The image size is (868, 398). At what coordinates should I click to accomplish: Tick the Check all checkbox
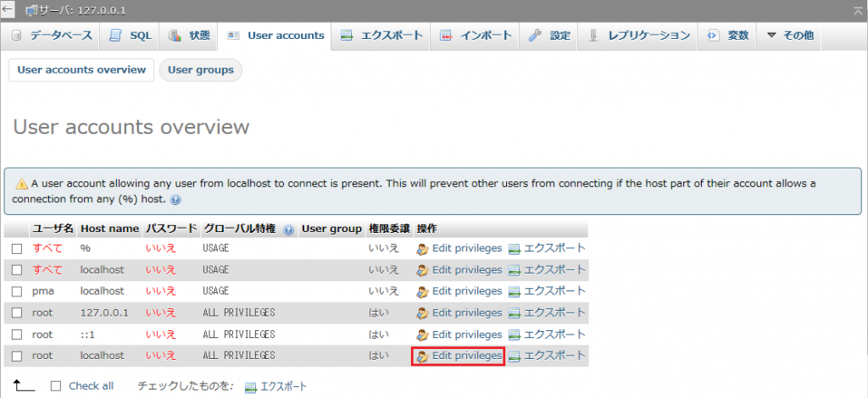[x=55, y=386]
